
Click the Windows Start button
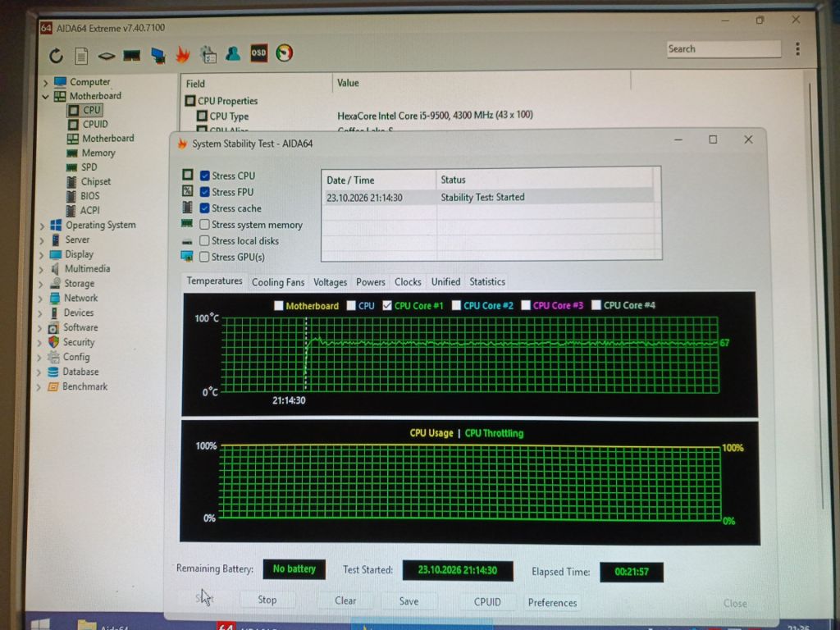tap(40, 623)
